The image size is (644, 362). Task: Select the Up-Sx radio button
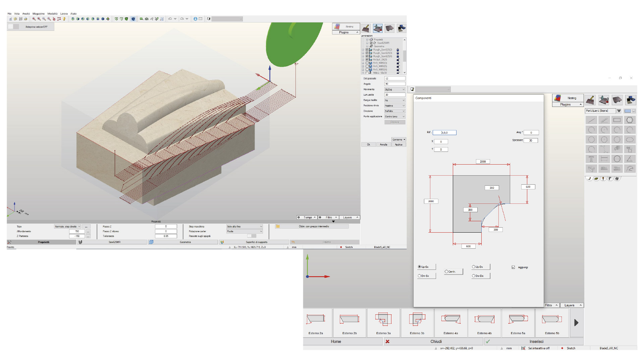click(419, 267)
